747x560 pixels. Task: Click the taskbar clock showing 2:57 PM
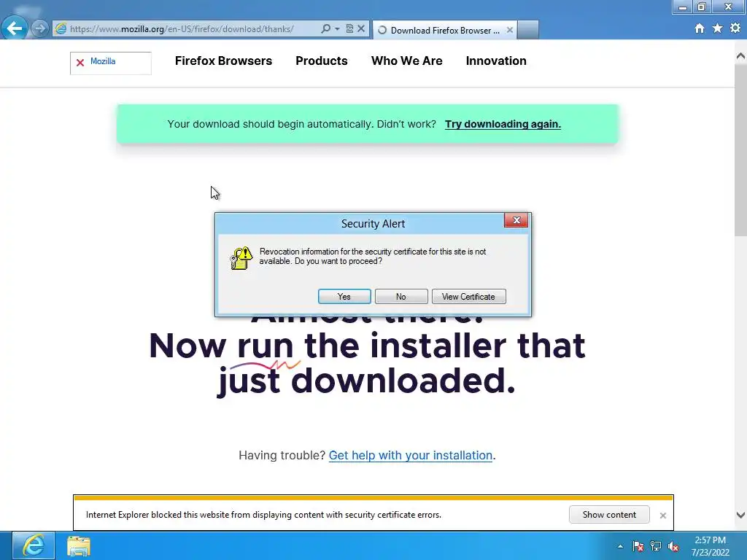click(710, 546)
